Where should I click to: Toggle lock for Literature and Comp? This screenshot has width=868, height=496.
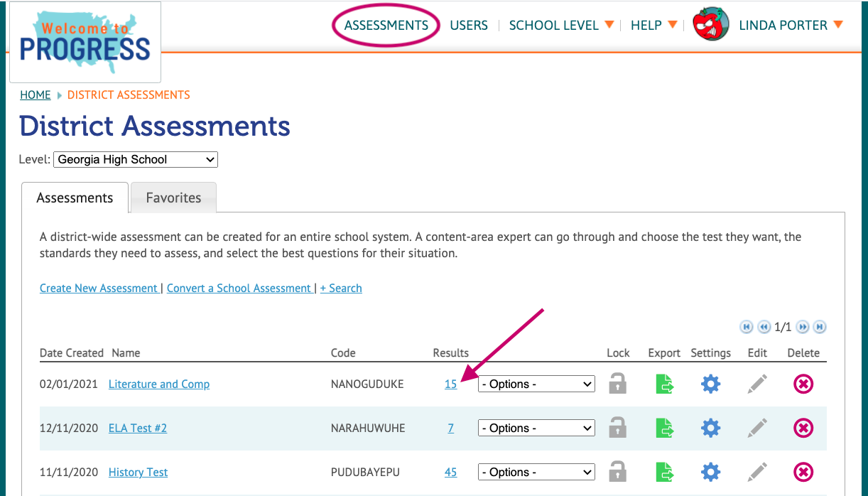618,384
